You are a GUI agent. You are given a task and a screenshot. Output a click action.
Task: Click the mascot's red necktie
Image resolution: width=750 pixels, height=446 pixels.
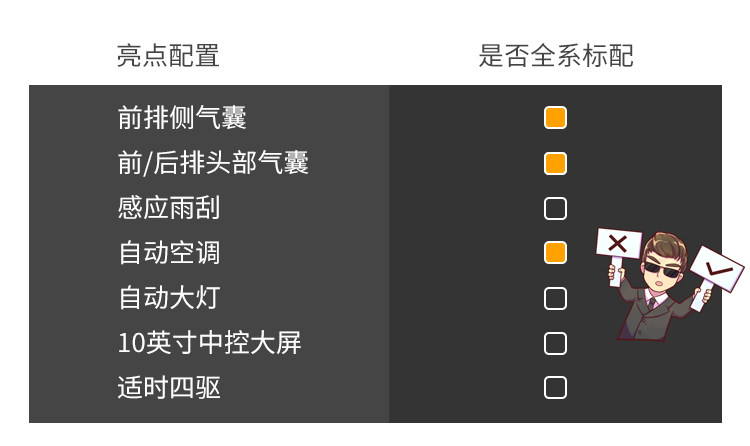point(653,300)
